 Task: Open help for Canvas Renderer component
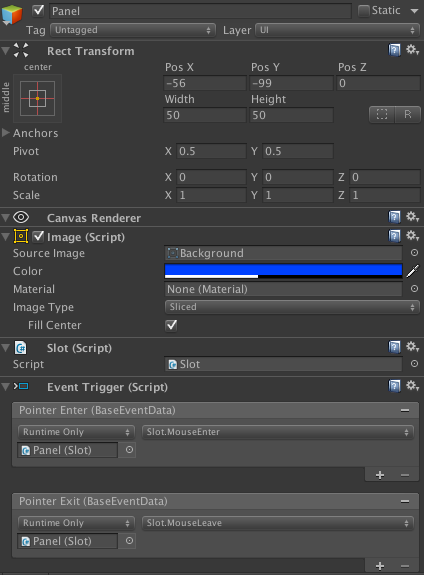point(394,217)
